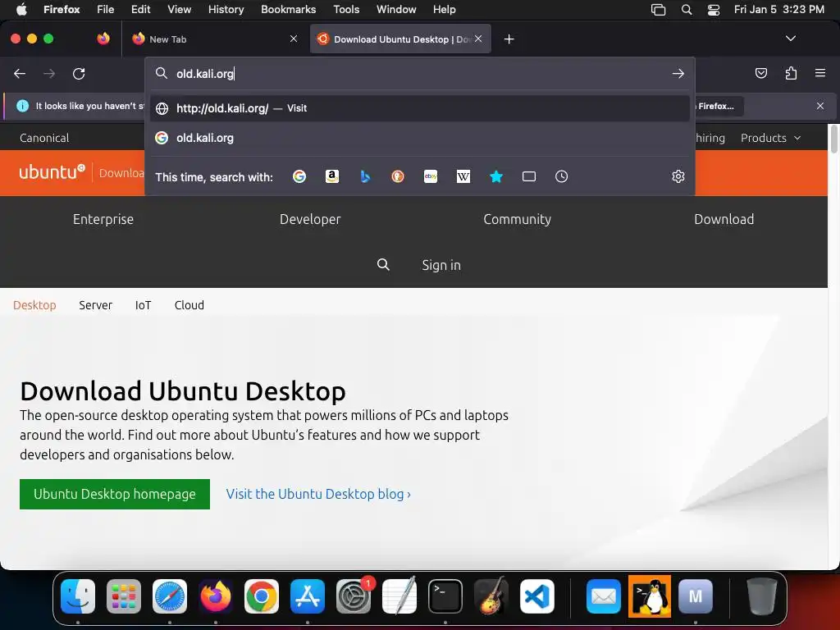
Task: Switch to Server download section
Action: coord(95,305)
